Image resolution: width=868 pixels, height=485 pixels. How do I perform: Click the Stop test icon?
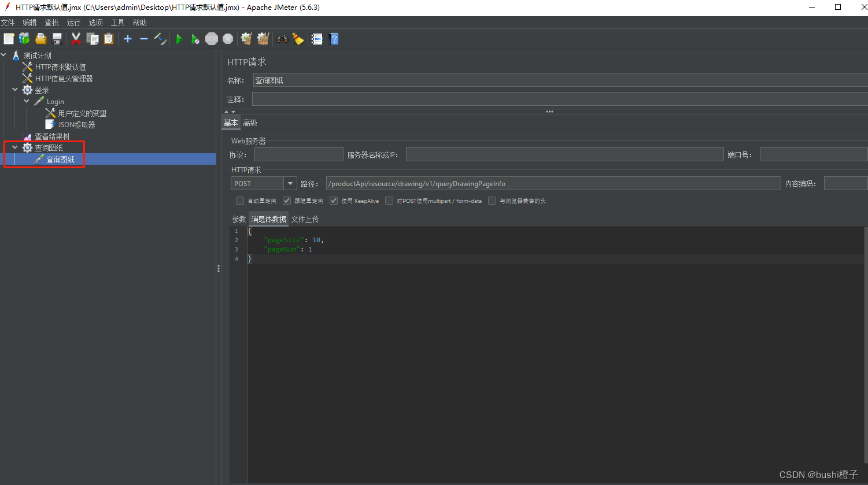(x=212, y=39)
